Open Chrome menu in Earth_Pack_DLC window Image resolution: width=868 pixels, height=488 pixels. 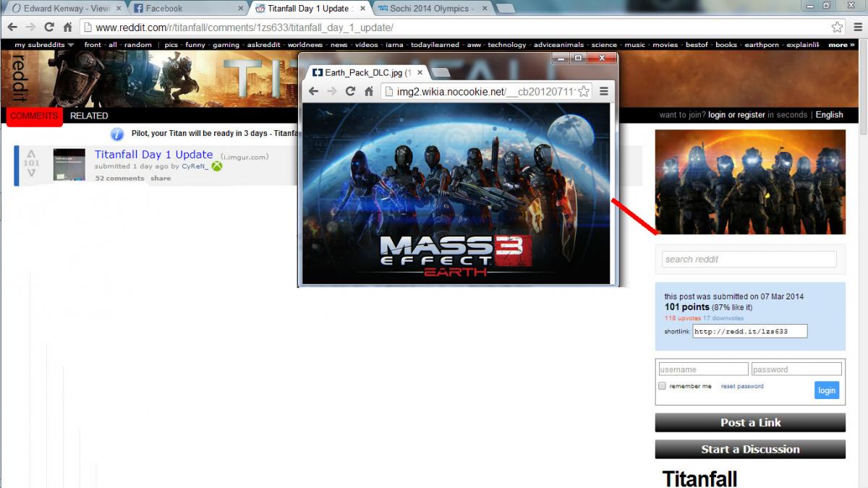(x=604, y=91)
